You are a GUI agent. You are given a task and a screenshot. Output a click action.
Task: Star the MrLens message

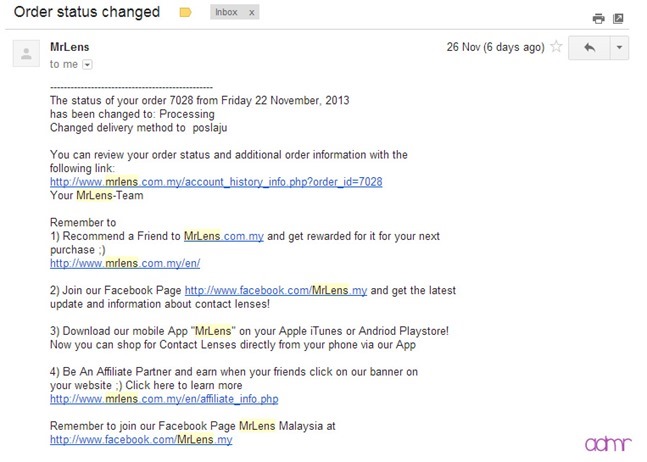[x=557, y=47]
